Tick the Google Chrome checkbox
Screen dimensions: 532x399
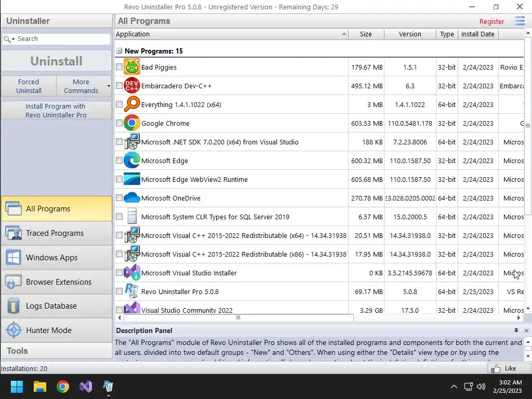coord(119,123)
